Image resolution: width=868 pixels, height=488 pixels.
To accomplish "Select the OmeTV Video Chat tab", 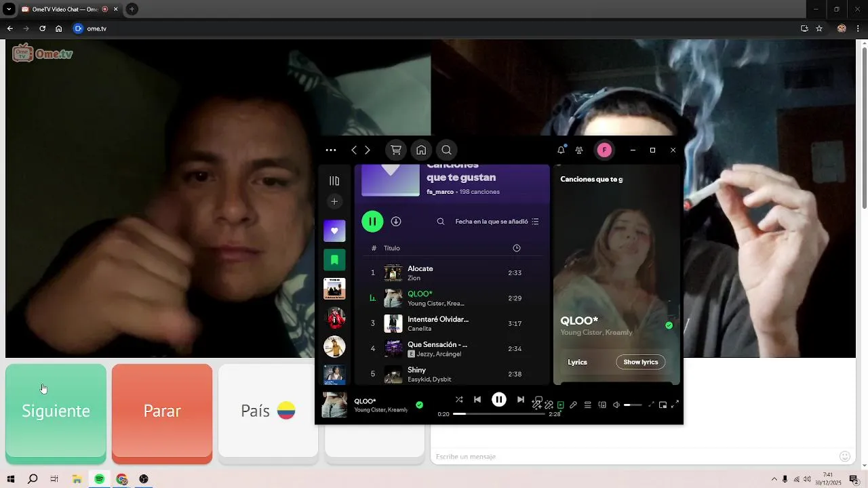I will pyautogui.click(x=69, y=9).
